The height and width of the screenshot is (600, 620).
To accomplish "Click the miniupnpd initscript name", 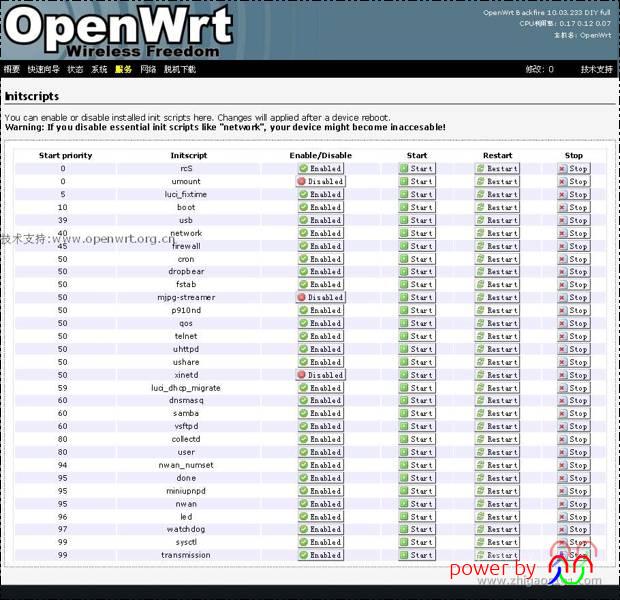I will coord(186,491).
